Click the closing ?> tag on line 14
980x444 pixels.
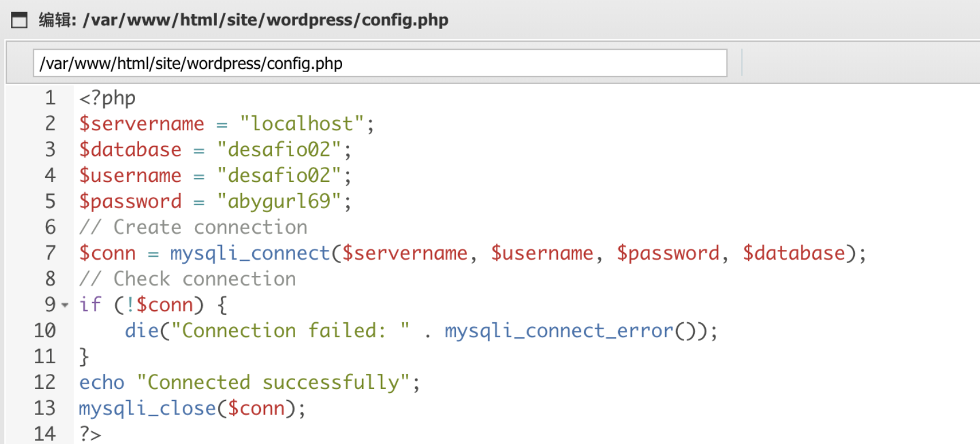click(x=90, y=434)
